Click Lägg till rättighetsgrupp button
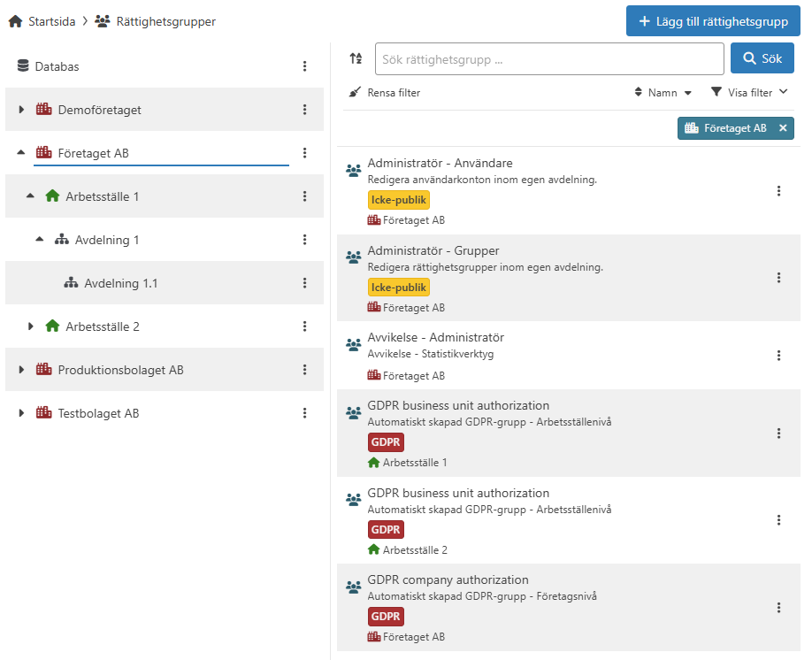Screen dimensions: 812x660 click(713, 21)
